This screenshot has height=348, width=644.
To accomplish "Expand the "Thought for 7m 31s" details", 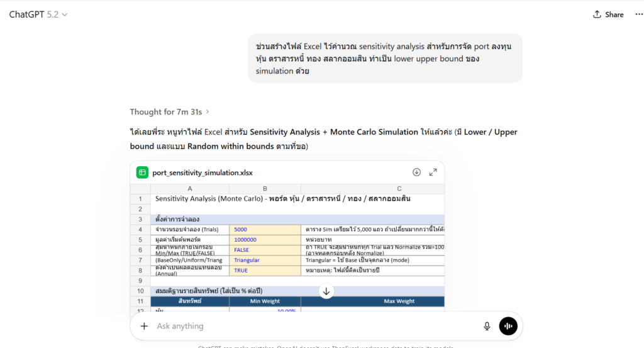I will 170,112.
